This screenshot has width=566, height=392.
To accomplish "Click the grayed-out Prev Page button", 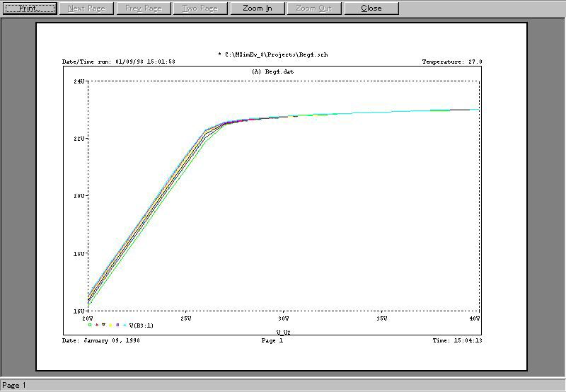I will pyautogui.click(x=144, y=8).
